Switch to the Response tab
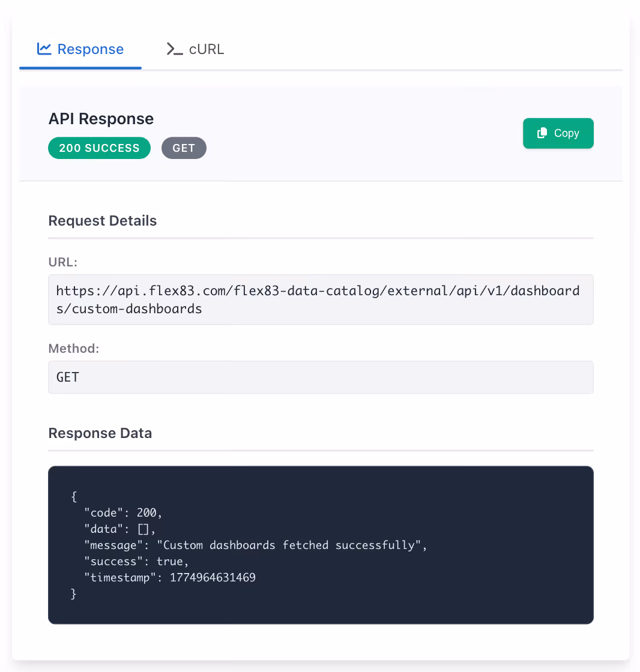Viewport: 640px width, 672px height. pyautogui.click(x=80, y=49)
